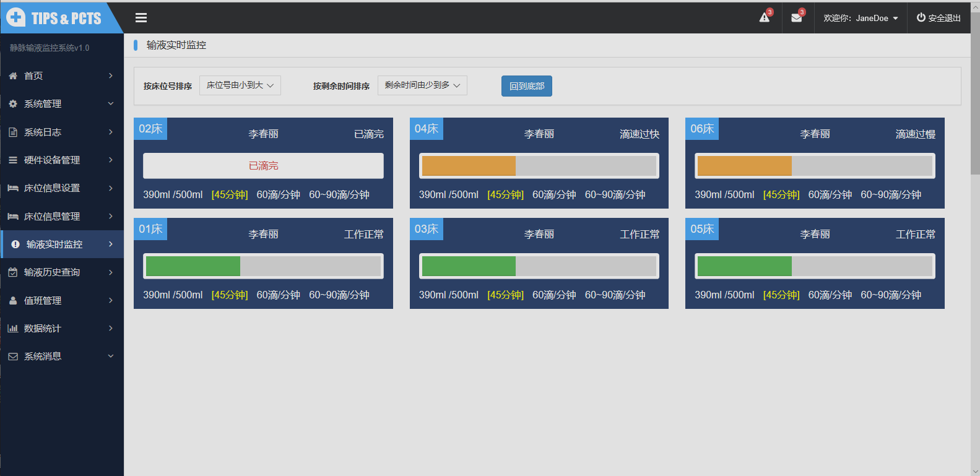Expand the 床位信息管理 menu chevron
Viewport: 980px width, 476px height.
coord(111,216)
